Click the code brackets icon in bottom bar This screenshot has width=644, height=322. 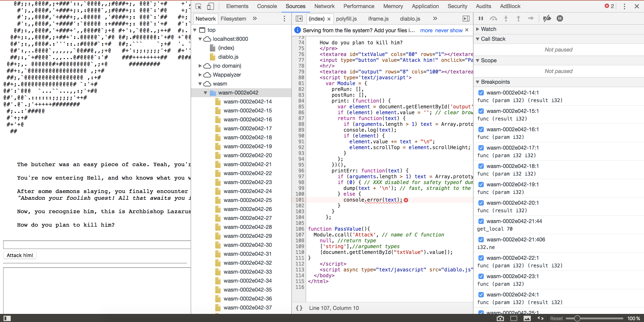[x=540, y=318]
